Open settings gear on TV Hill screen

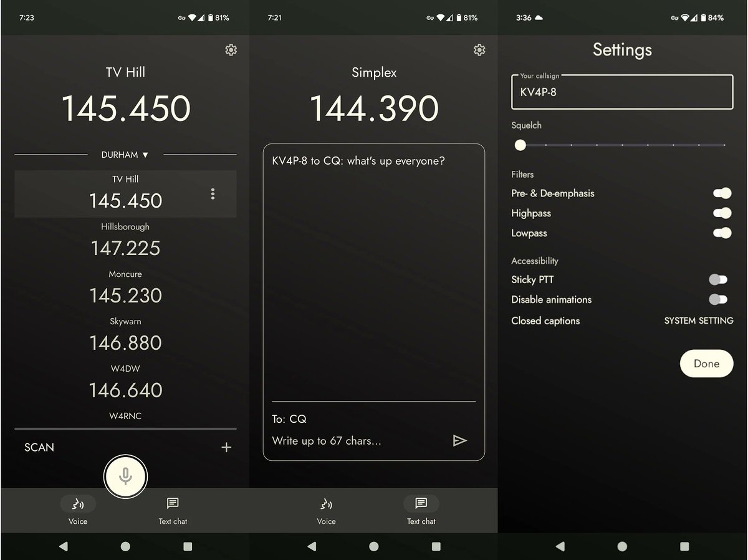pyautogui.click(x=231, y=50)
